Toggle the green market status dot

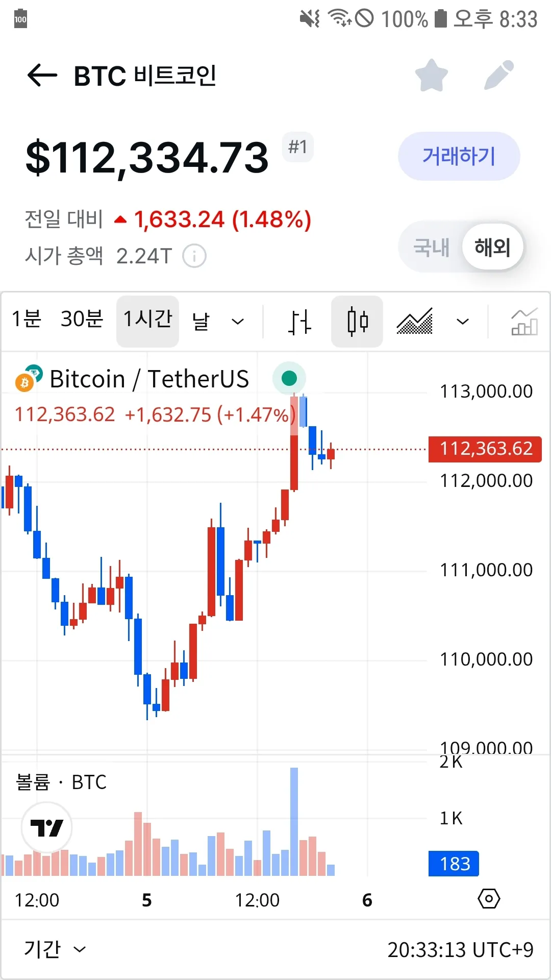tap(289, 378)
